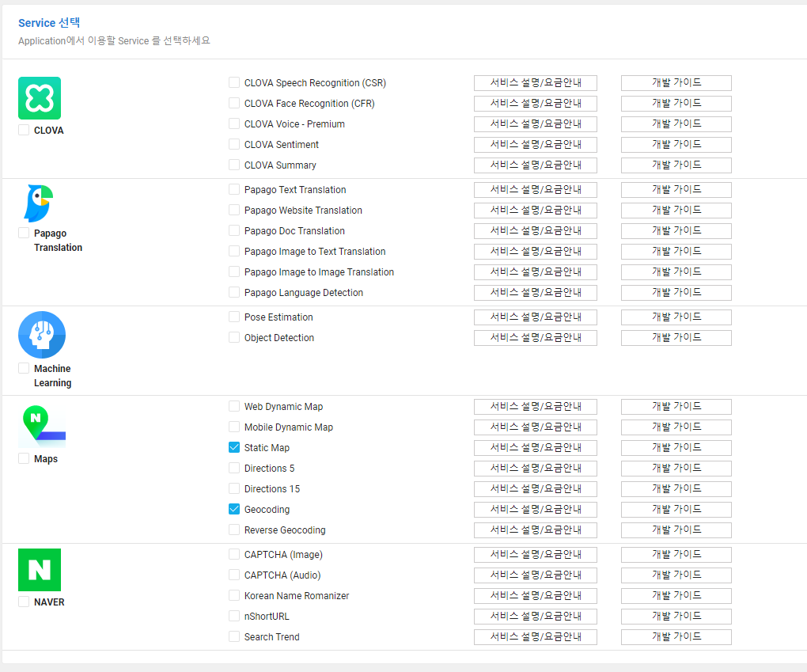This screenshot has height=672, width=807.
Task: Tick Korean Name Romanizer checkbox
Action: (x=234, y=595)
